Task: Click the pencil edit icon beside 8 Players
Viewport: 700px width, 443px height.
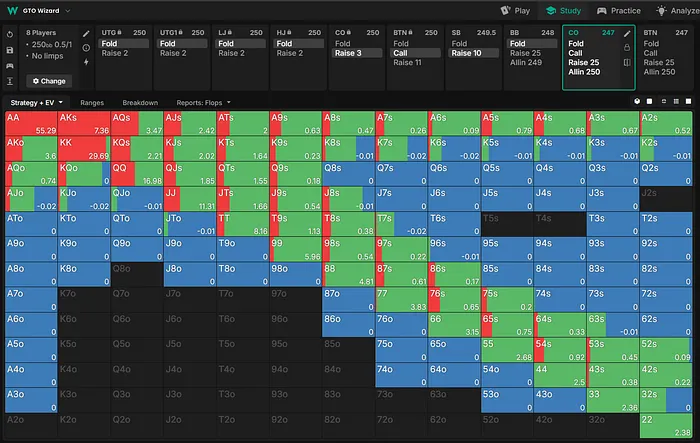Action: (x=86, y=34)
